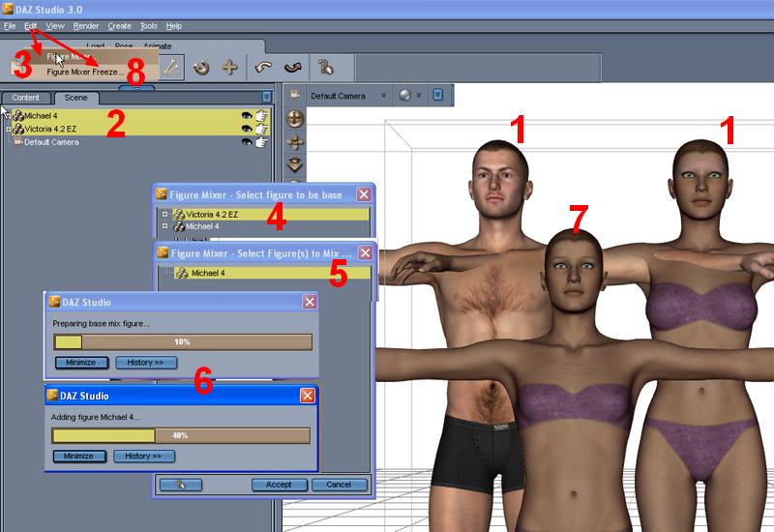Click the Redo curved arrow
The width and height of the screenshot is (774, 532).
pos(293,67)
